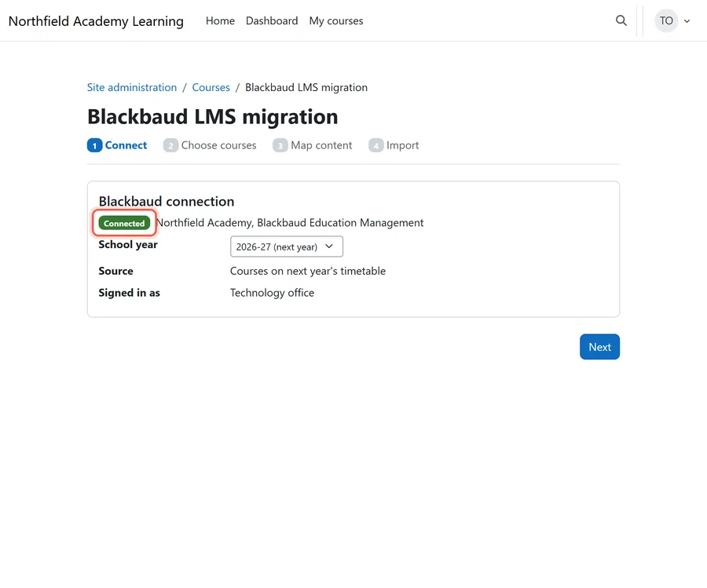The image size is (707, 588).
Task: Go to Home in top navigation
Action: coord(220,20)
